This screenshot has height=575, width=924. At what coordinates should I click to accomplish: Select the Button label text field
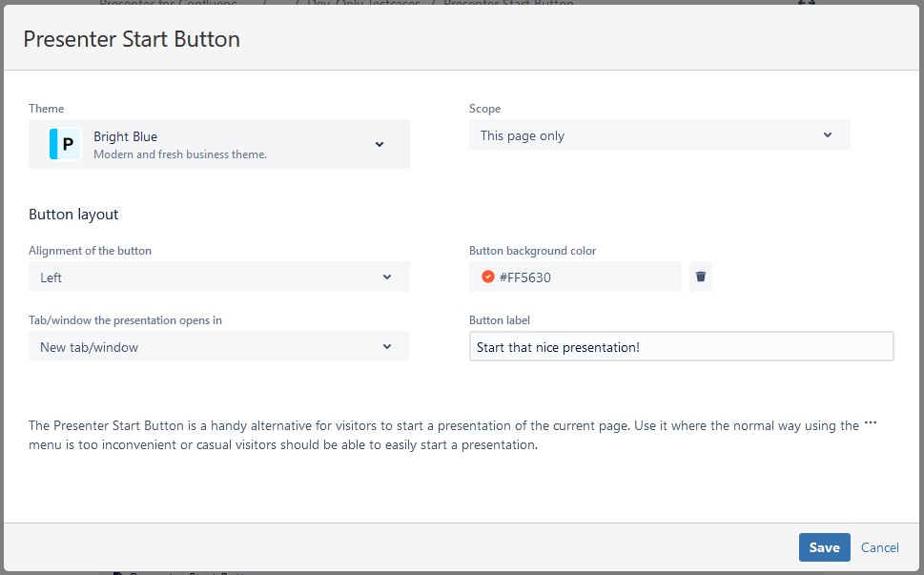point(682,346)
